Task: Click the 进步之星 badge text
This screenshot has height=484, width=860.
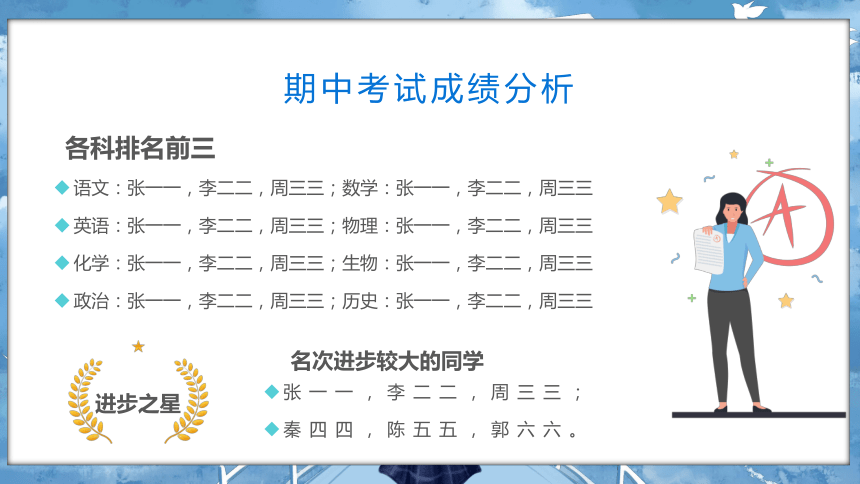Action: [x=138, y=404]
